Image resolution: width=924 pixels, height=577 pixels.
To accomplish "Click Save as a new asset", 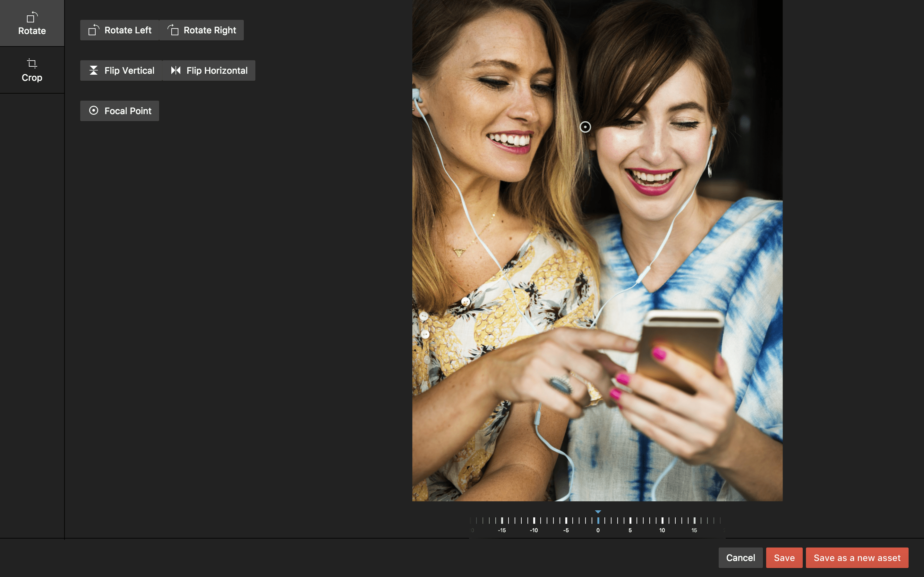I will tap(857, 557).
